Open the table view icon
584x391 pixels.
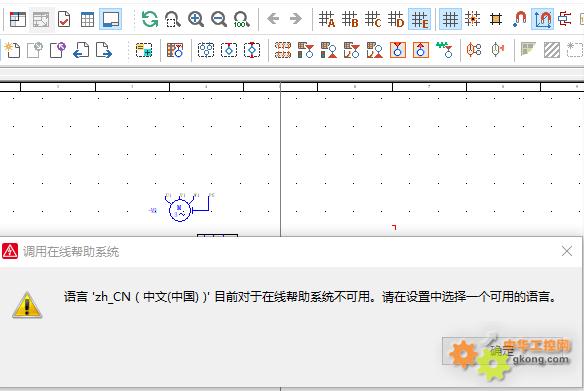tap(87, 19)
